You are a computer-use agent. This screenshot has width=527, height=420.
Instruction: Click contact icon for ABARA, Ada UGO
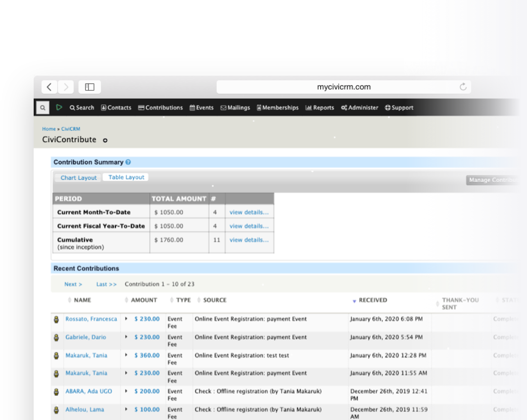pos(56,392)
